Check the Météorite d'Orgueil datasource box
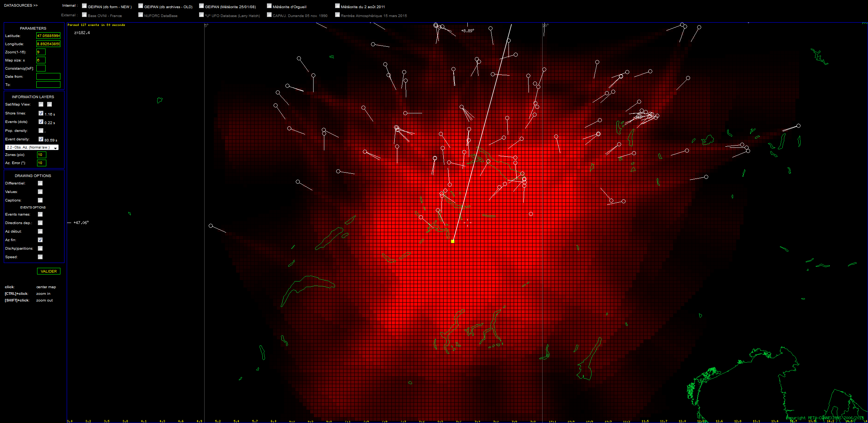868x423 pixels. point(269,6)
